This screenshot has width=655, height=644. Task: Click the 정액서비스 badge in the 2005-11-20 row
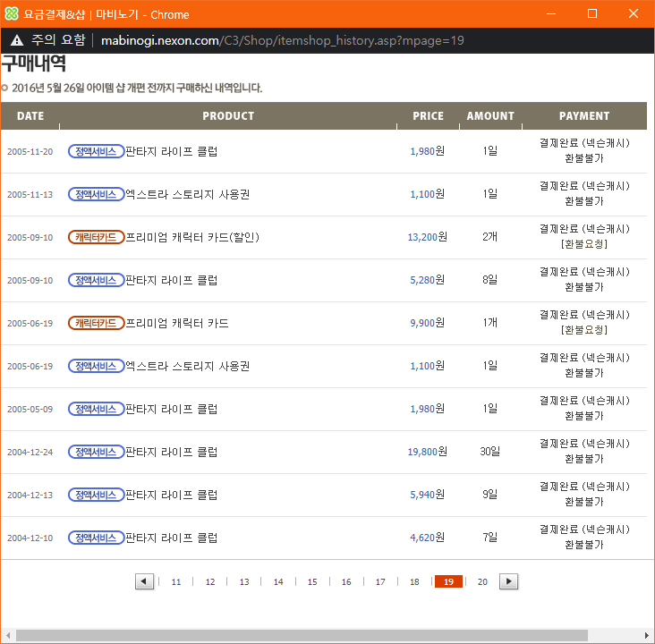click(x=96, y=151)
